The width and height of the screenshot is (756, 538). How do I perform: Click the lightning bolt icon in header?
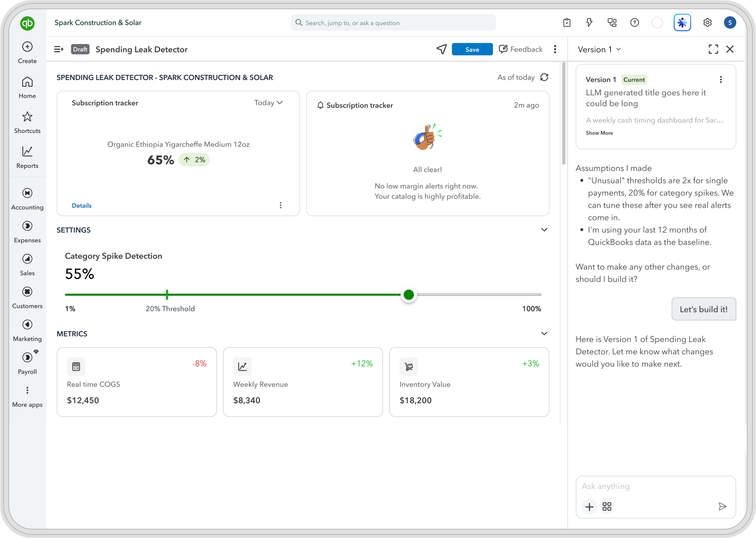pyautogui.click(x=589, y=23)
